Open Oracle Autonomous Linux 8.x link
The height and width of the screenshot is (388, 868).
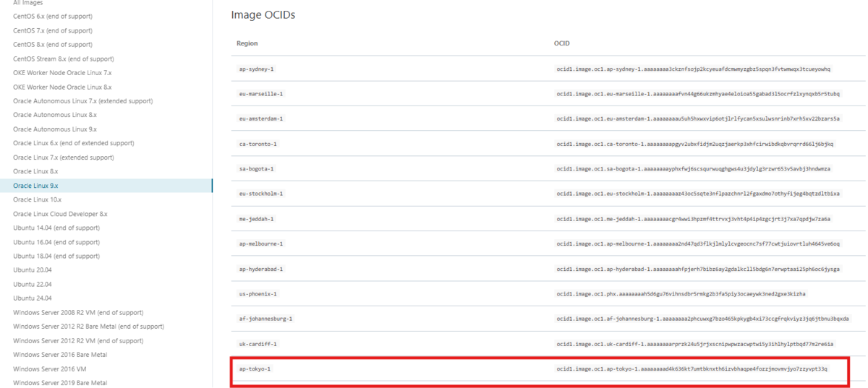[x=55, y=115]
